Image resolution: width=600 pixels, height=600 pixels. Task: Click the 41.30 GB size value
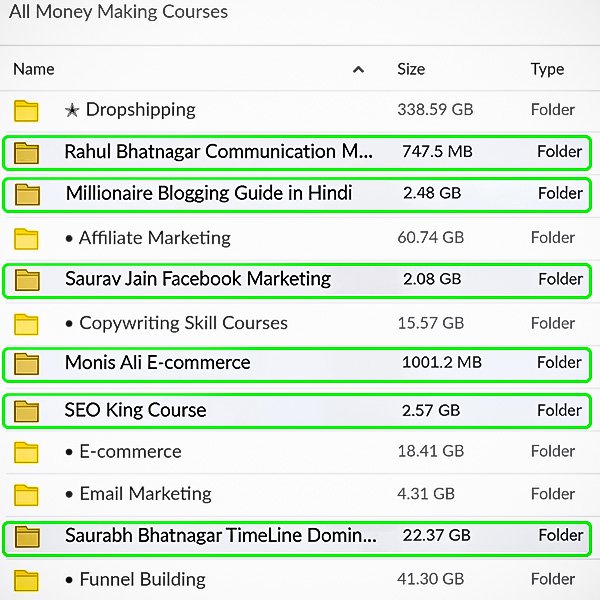430,579
